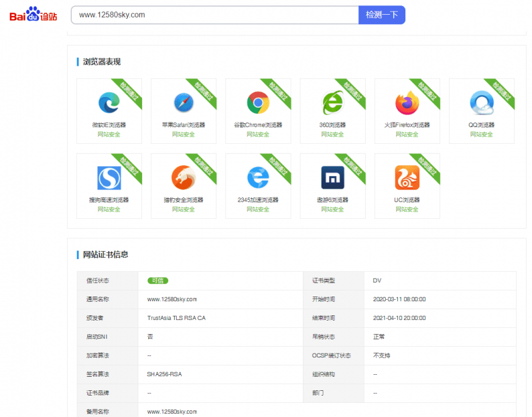Click end time 2021-04-10 20:00:00

click(399, 318)
